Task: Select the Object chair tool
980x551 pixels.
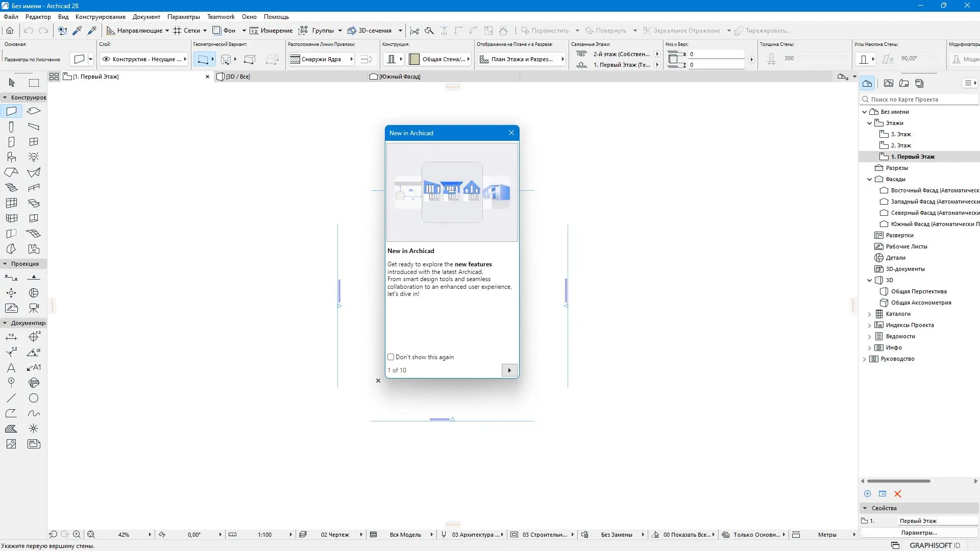Action: click(x=11, y=157)
